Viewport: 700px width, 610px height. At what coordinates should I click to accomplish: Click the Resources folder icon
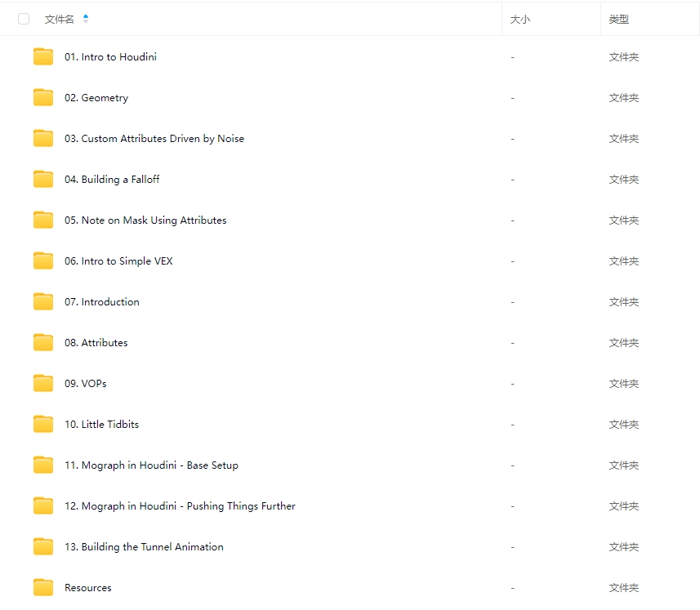[43, 587]
